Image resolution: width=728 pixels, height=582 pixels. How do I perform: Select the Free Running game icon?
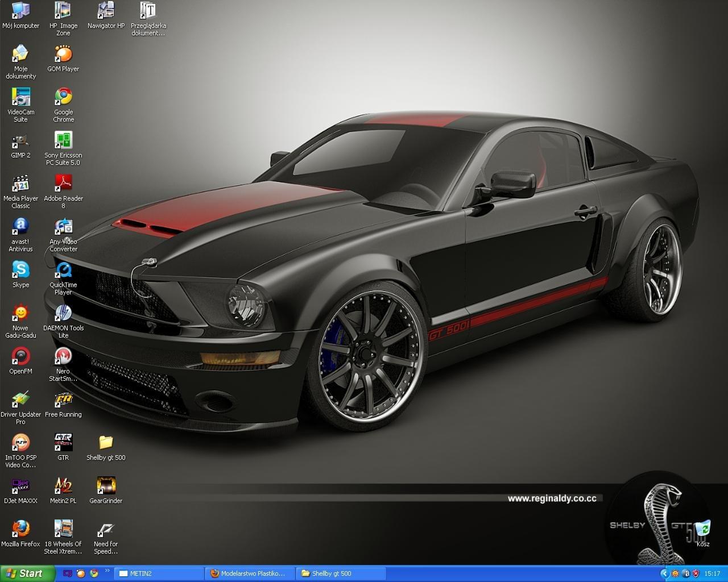coord(63,404)
